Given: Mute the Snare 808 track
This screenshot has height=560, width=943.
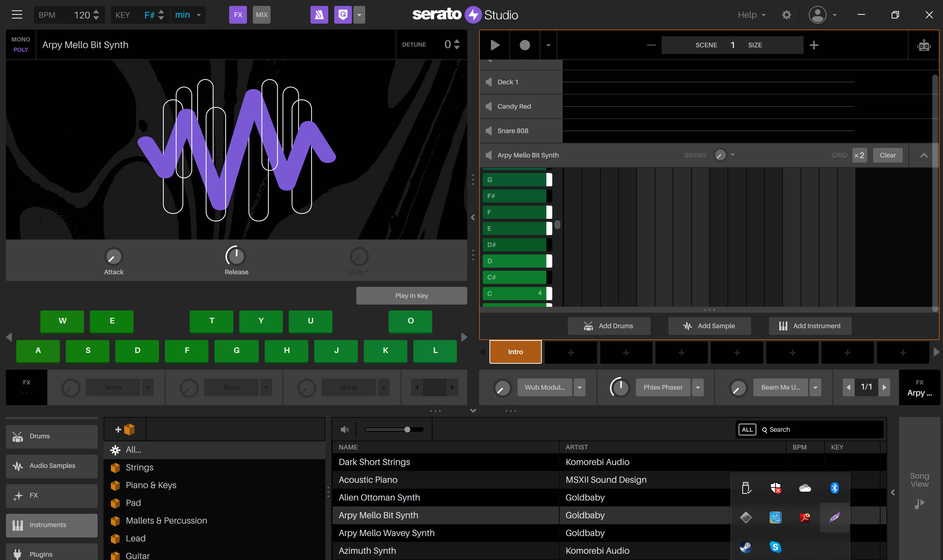Looking at the screenshot, I should pos(489,130).
